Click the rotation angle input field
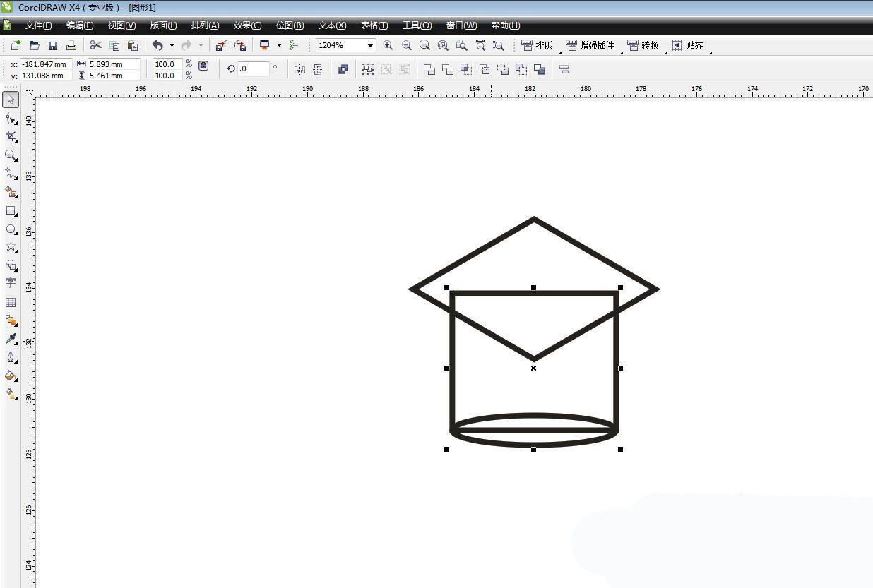Image resolution: width=873 pixels, height=588 pixels. 253,69
